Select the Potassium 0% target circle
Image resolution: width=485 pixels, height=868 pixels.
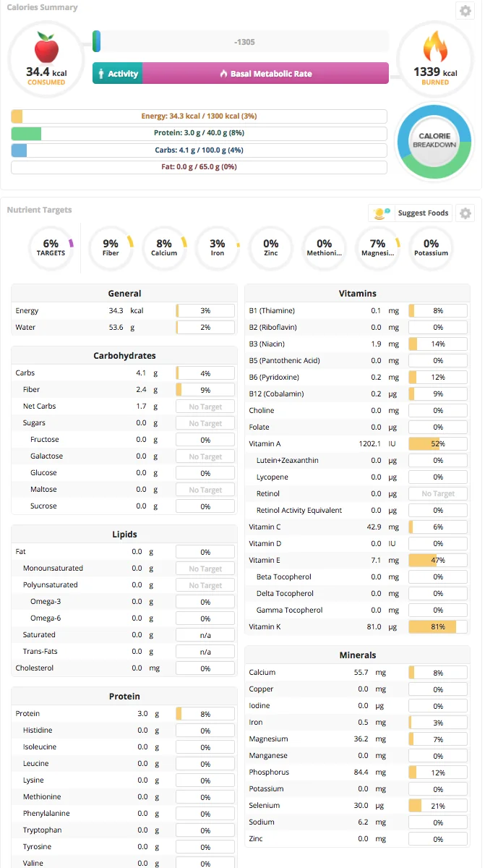(431, 247)
